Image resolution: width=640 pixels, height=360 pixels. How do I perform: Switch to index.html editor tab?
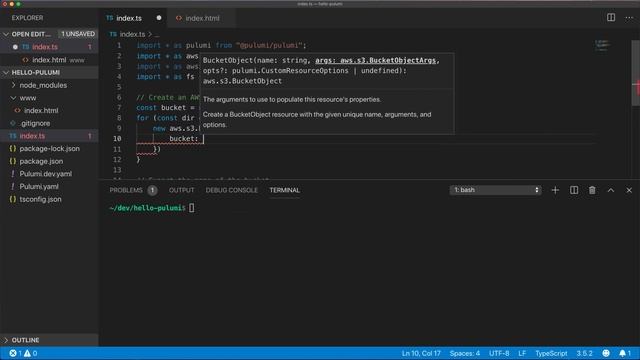[202, 18]
